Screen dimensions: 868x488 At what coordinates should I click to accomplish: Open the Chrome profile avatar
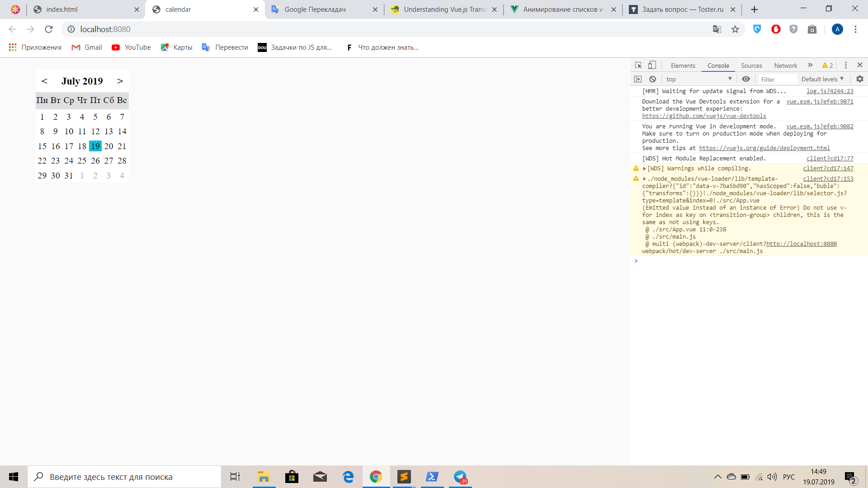pyautogui.click(x=837, y=29)
